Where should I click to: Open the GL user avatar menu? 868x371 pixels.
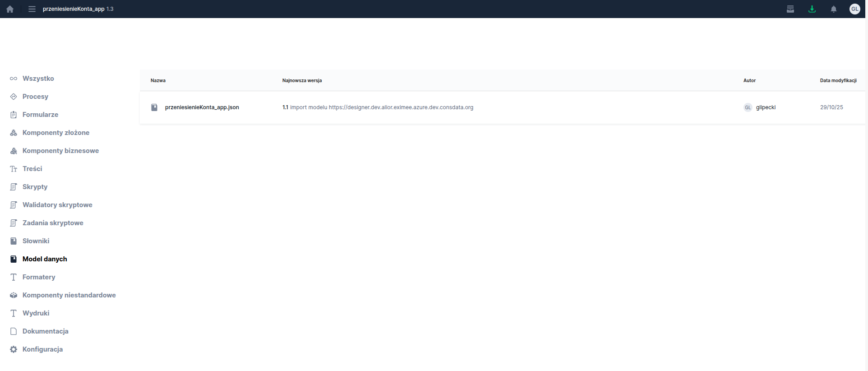click(x=854, y=9)
